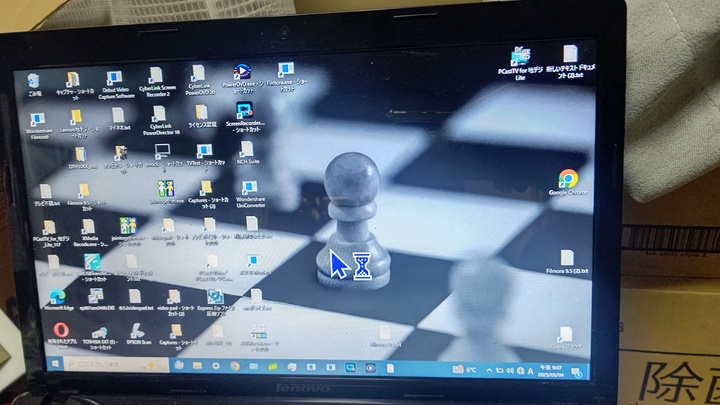Open Filmora 9.5 shortcut folder
The image size is (720, 405).
pyautogui.click(x=85, y=197)
